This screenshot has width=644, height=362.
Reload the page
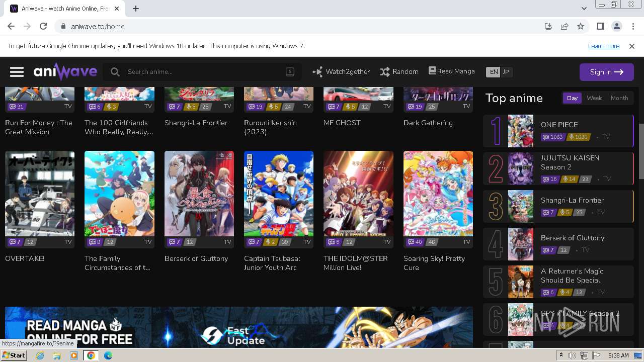click(x=43, y=27)
